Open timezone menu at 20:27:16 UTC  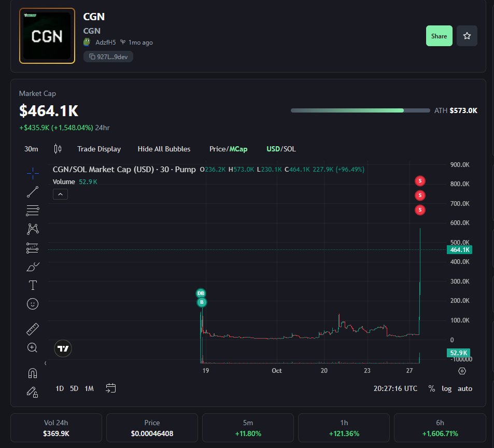pos(396,388)
